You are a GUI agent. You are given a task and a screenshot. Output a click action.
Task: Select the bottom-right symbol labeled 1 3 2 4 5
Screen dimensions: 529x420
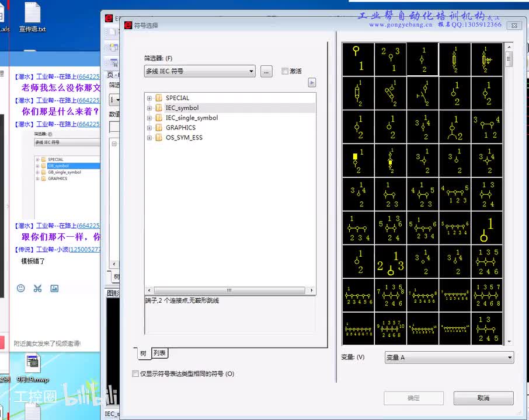point(487,328)
